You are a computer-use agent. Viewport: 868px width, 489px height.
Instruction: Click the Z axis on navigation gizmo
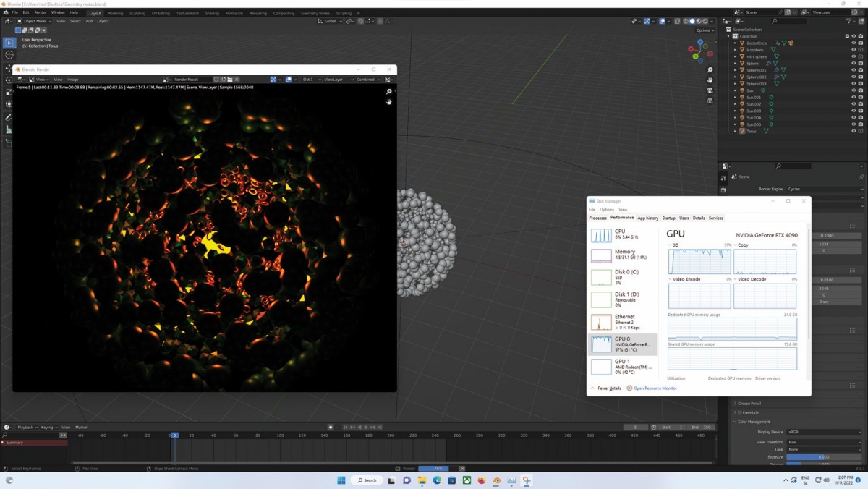click(x=700, y=43)
